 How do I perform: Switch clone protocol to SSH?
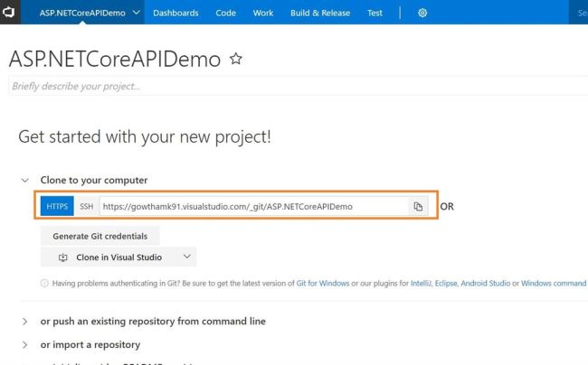[x=86, y=207]
